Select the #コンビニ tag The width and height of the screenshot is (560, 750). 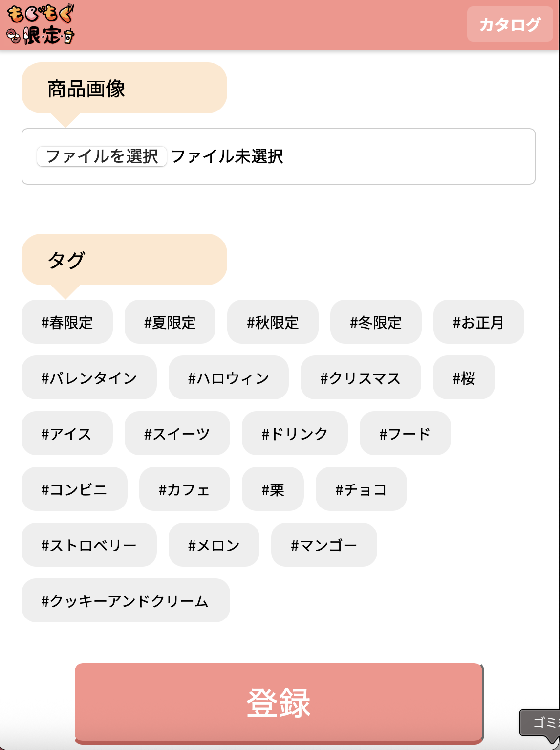(74, 489)
